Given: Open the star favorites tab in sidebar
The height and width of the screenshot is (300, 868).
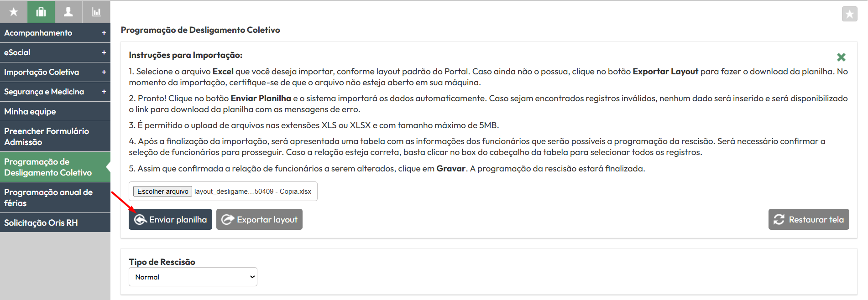Looking at the screenshot, I should coord(14,12).
